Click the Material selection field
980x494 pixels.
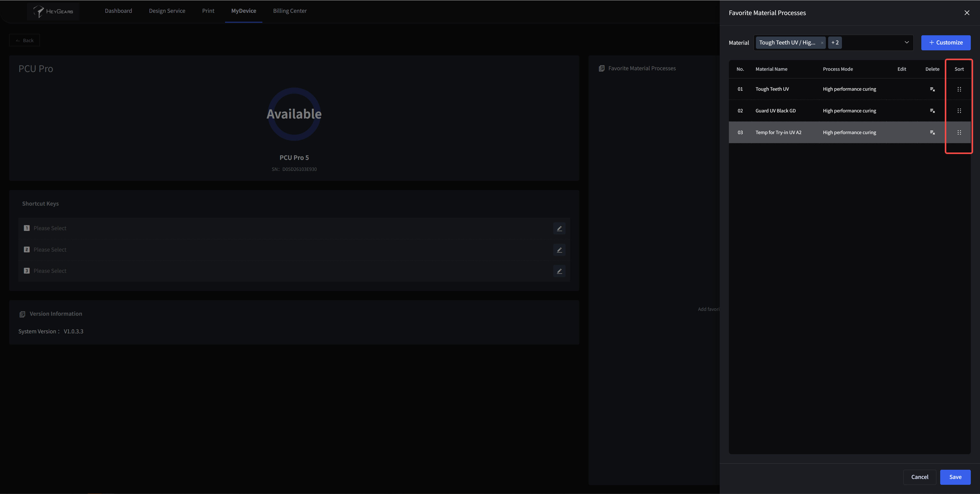pos(834,43)
